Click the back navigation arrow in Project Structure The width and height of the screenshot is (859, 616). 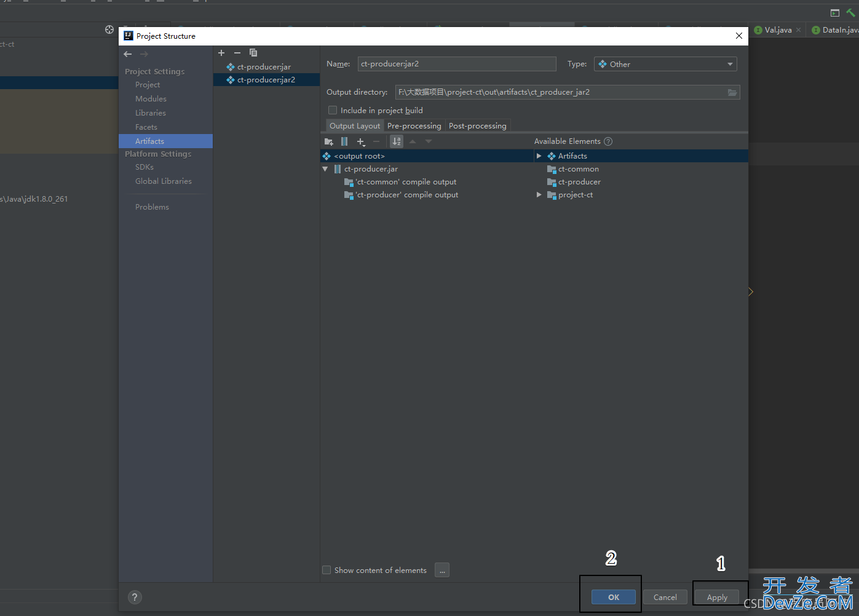click(128, 54)
